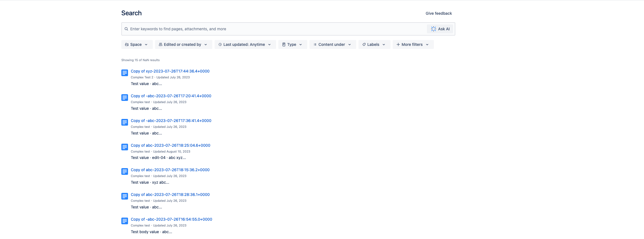This screenshot has width=644, height=239.
Task: Expand Last updated: Anytime filter
Action: point(245,44)
